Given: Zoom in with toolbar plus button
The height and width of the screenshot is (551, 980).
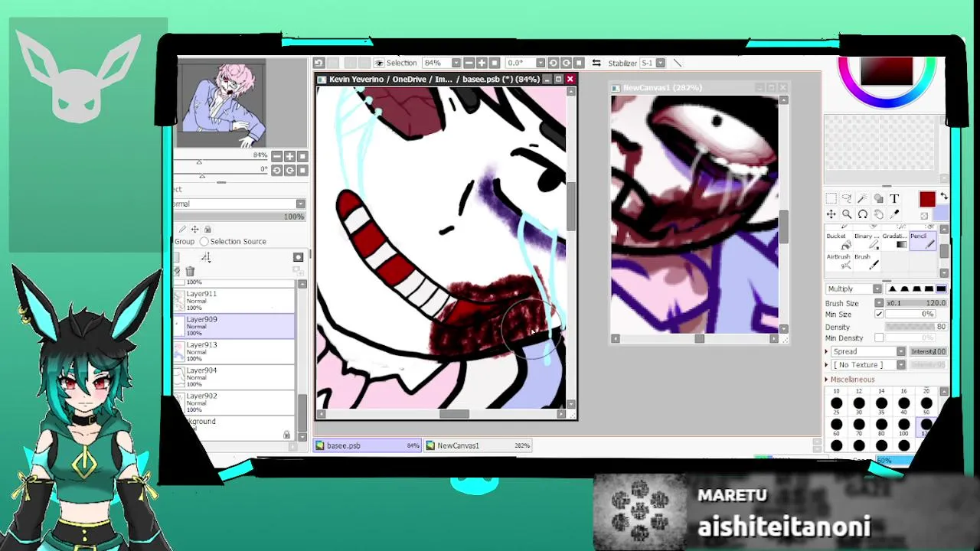Looking at the screenshot, I should (482, 63).
